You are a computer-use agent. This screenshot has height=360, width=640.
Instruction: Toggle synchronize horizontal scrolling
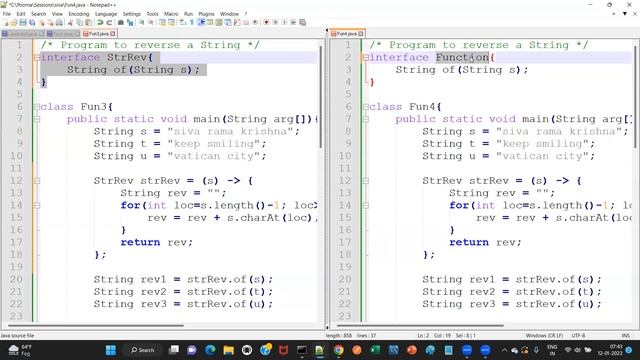tap(171, 22)
